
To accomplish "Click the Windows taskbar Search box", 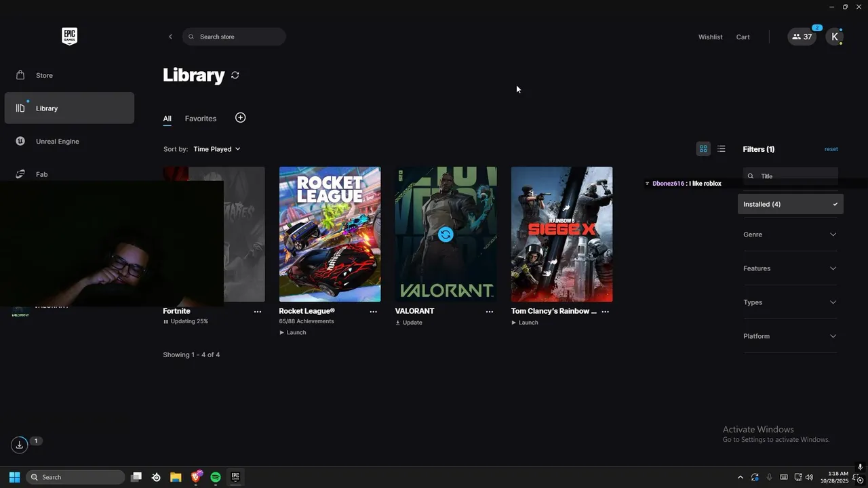I will [75, 477].
